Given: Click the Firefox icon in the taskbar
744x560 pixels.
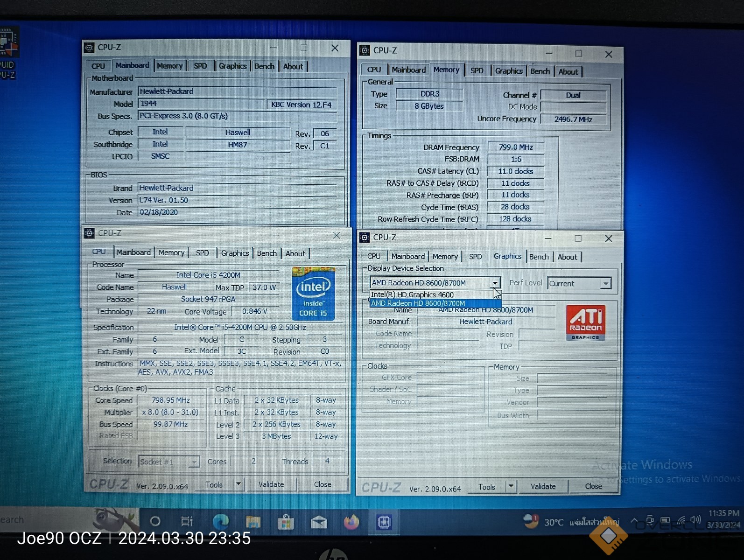Looking at the screenshot, I should point(351,522).
